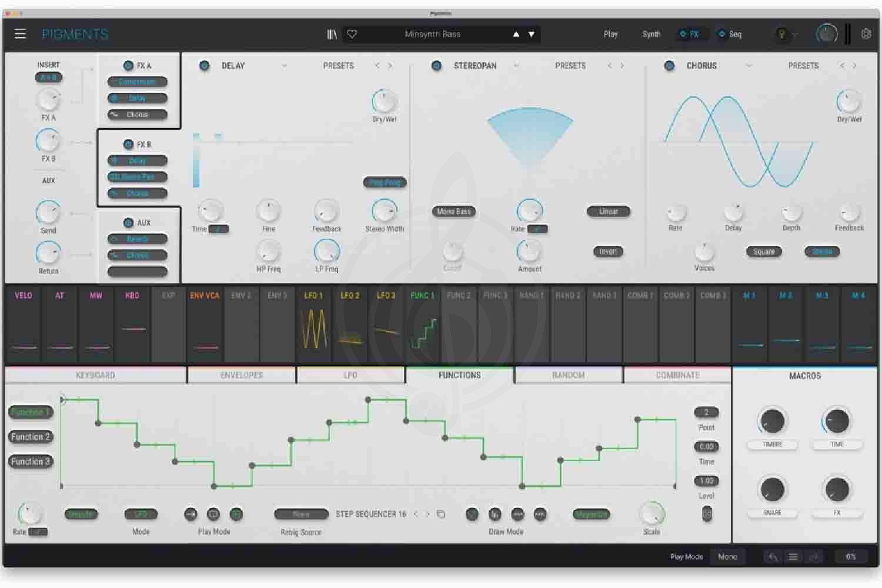Open the COMBINATE modulation tab
The height and width of the screenshot is (588, 882).
pos(677,375)
